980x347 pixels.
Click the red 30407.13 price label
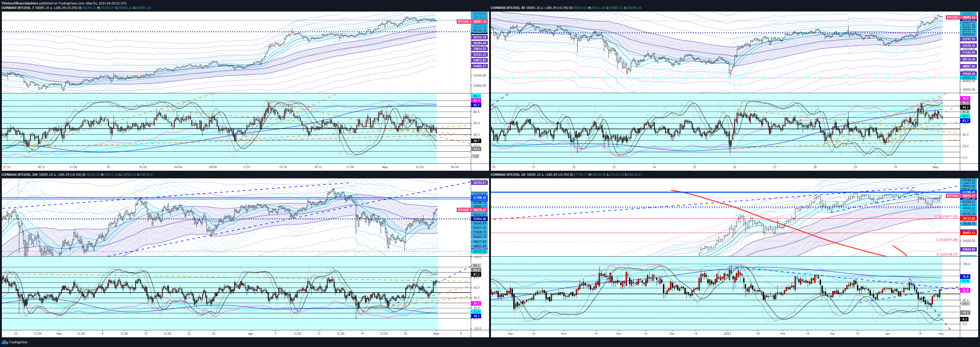pos(969,233)
